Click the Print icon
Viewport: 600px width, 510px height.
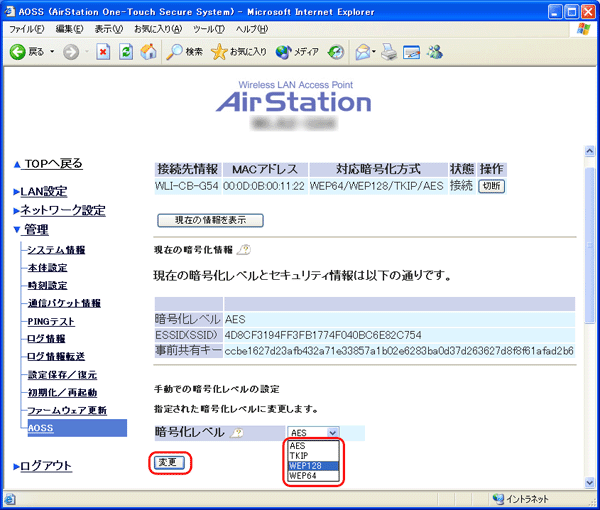(389, 52)
